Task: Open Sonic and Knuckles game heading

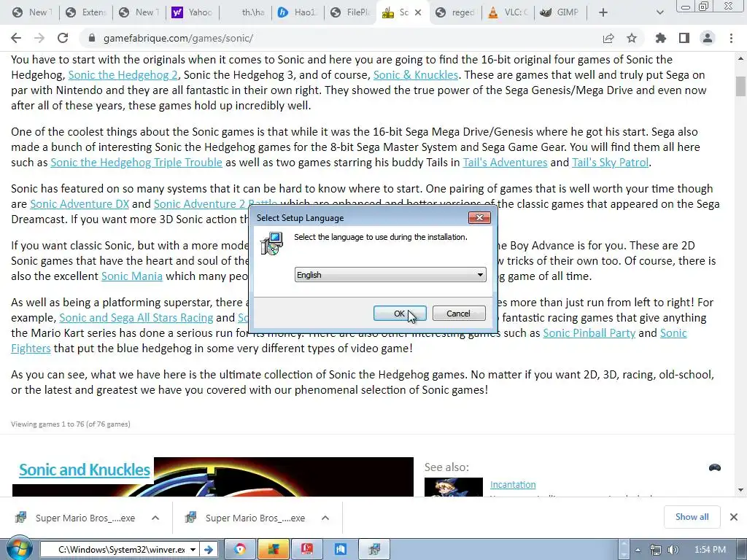Action: [x=85, y=470]
